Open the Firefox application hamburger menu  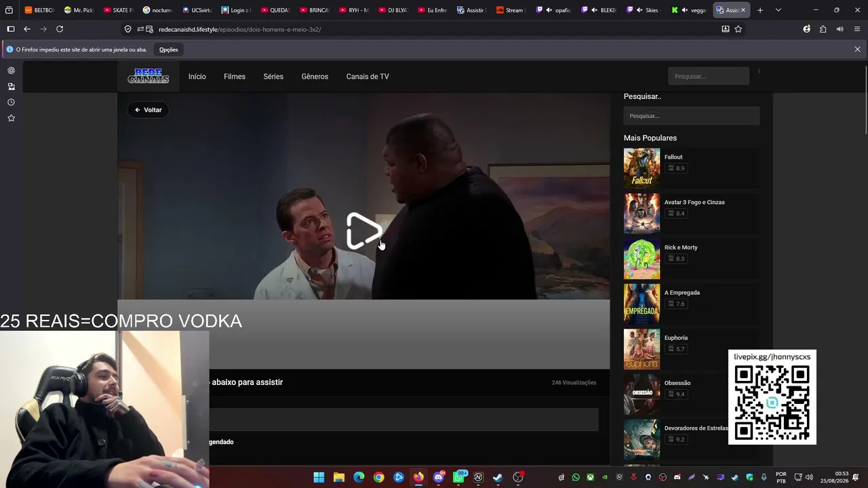(x=857, y=29)
